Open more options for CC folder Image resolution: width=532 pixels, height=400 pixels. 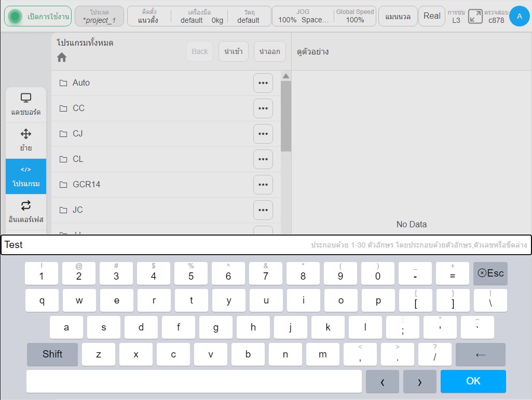(263, 108)
